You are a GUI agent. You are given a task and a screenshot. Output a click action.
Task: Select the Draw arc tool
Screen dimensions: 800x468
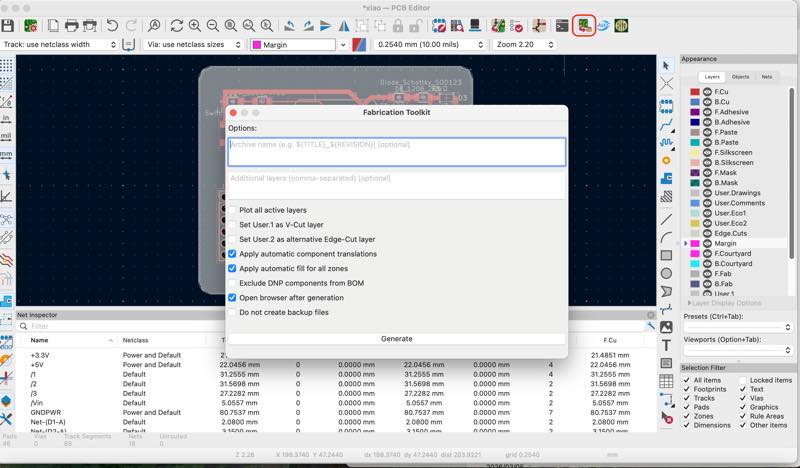click(x=666, y=237)
